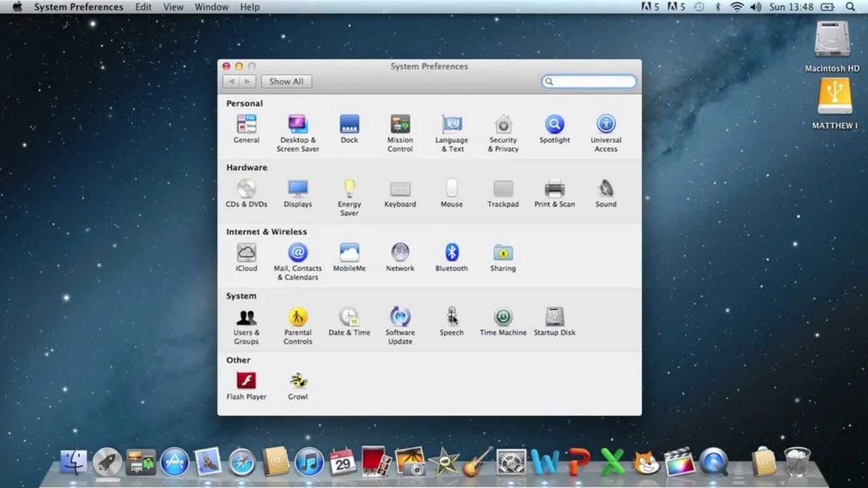Open the Keyboard preference pane
868x488 pixels.
point(400,193)
